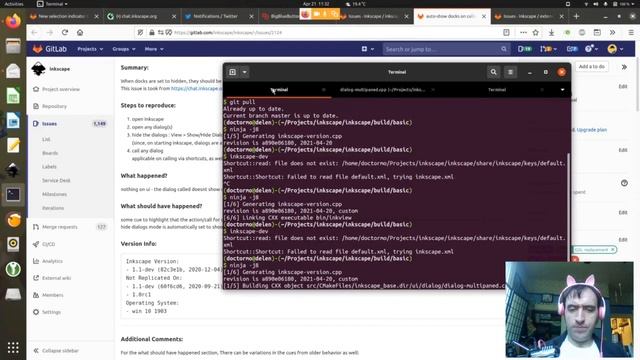Open a new Firefox tab
This screenshot has height=360, width=640.
click(x=576, y=16)
